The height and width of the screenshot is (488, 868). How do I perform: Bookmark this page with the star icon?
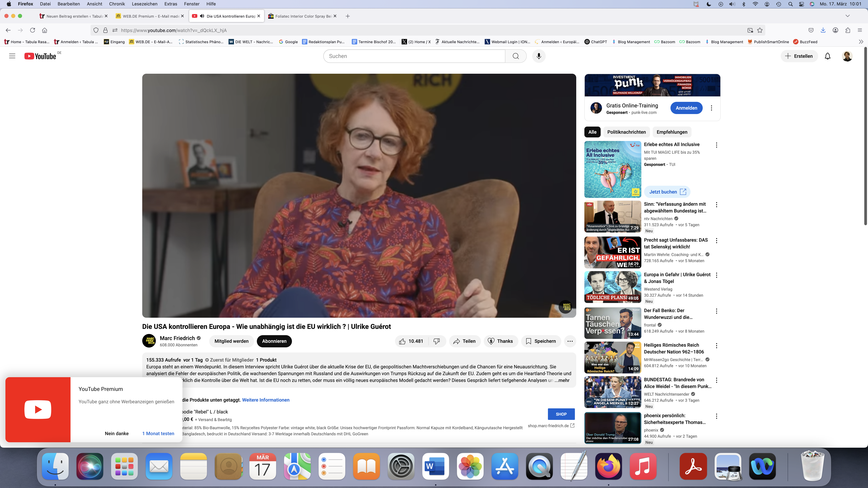click(x=760, y=30)
